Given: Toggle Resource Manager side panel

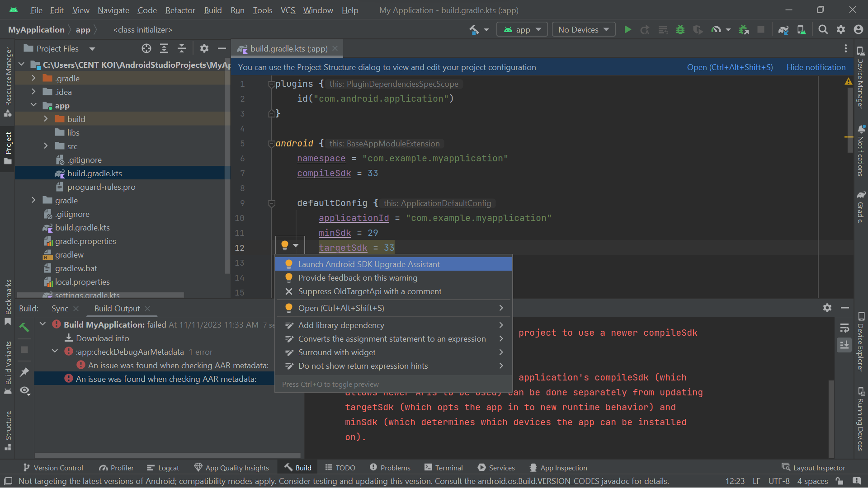Looking at the screenshot, I should (8, 82).
